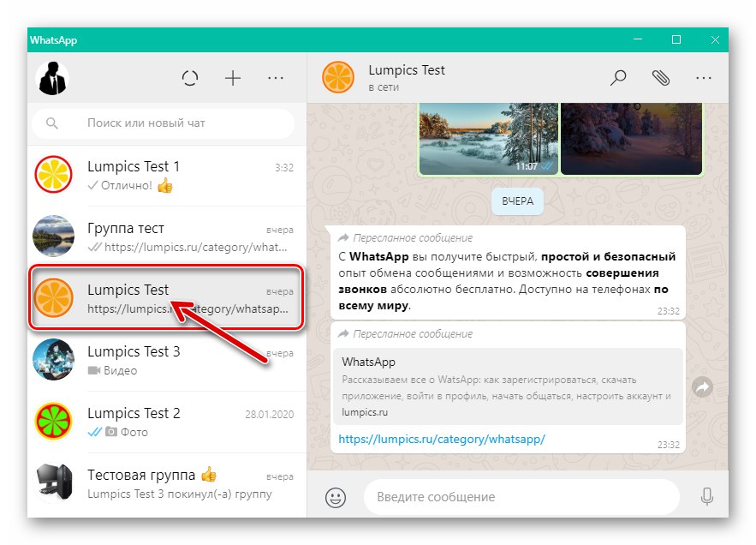756x545 pixels.
Task: Open the Lumpics Test 2 chat
Action: (x=167, y=422)
